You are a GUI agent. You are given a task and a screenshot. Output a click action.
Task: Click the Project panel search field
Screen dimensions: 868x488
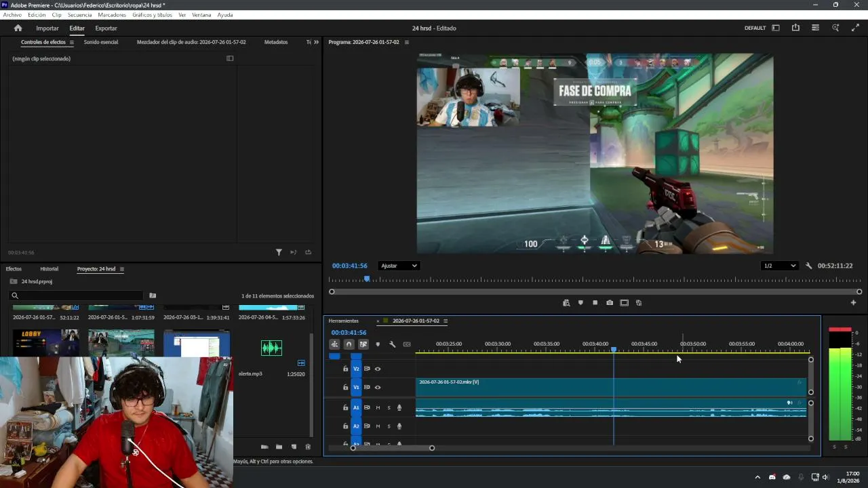(77, 296)
